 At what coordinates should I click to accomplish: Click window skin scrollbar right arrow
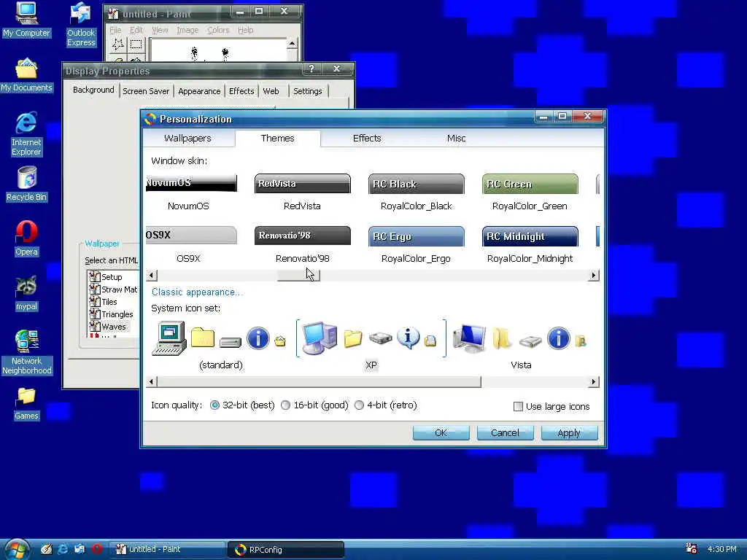(593, 275)
